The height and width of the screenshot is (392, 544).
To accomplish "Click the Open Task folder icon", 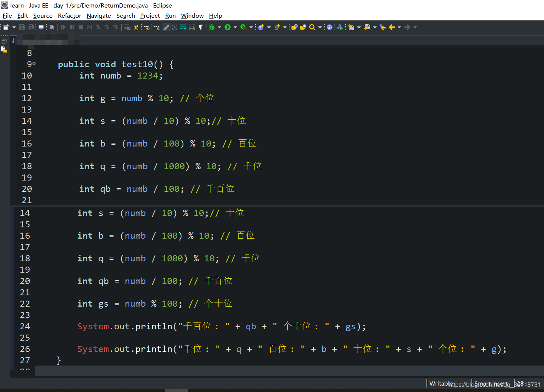I will pos(303,27).
